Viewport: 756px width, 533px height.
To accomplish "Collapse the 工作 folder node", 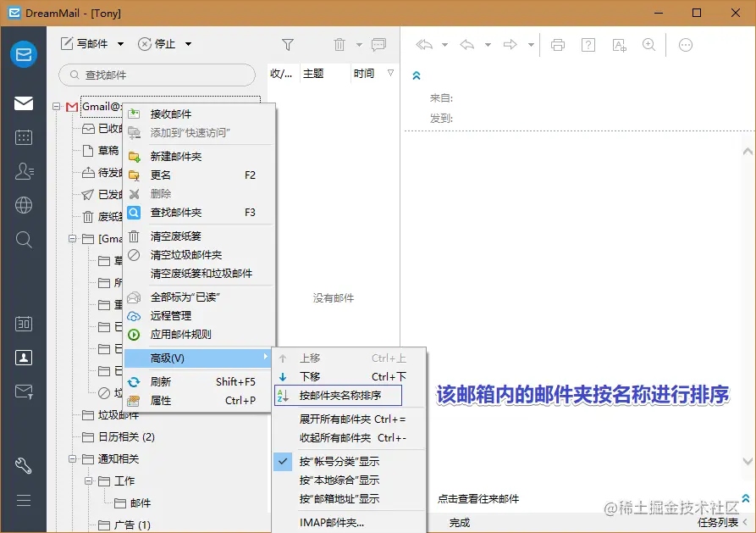I will tap(88, 480).
